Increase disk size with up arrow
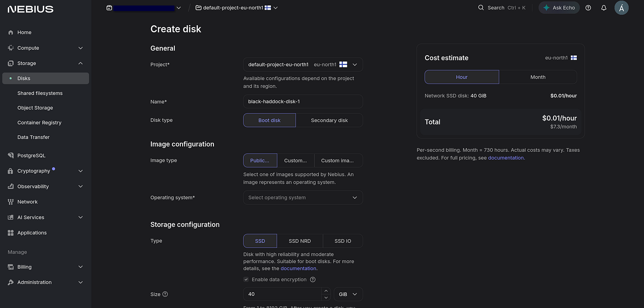644x308 pixels. coord(326,291)
